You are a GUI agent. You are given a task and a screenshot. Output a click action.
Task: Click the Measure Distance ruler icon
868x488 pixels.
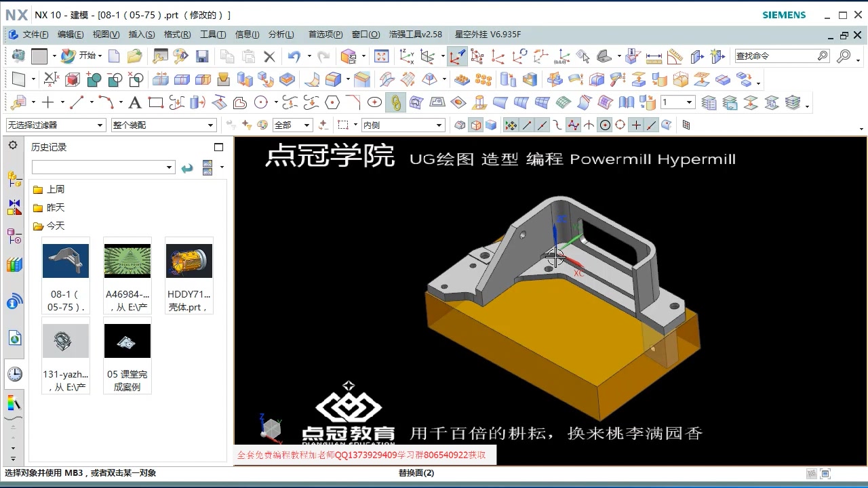[656, 57]
